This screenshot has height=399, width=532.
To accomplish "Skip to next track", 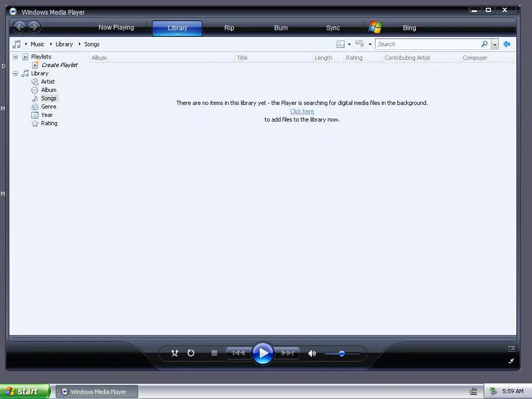I will 287,353.
